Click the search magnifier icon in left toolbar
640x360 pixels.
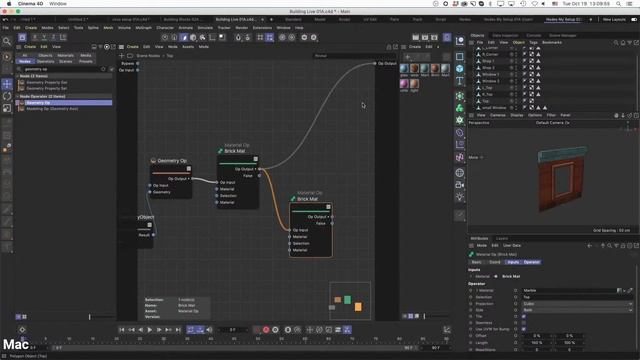[7, 41]
